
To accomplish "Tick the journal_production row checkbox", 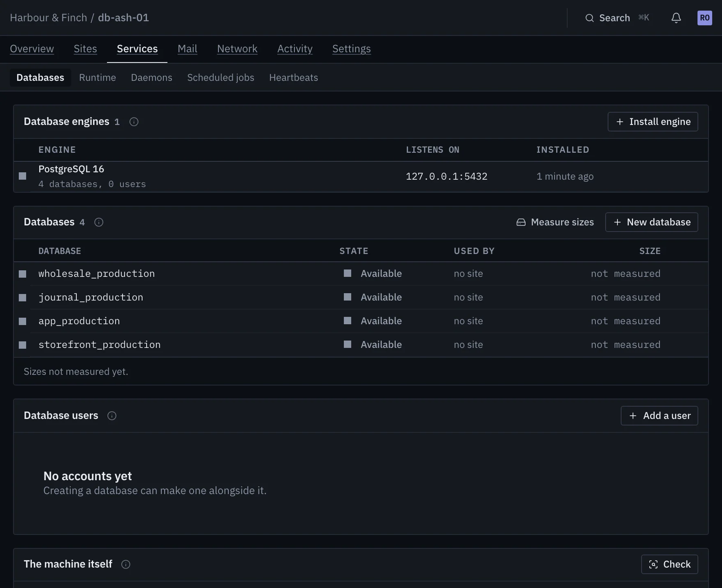I will (x=22, y=298).
